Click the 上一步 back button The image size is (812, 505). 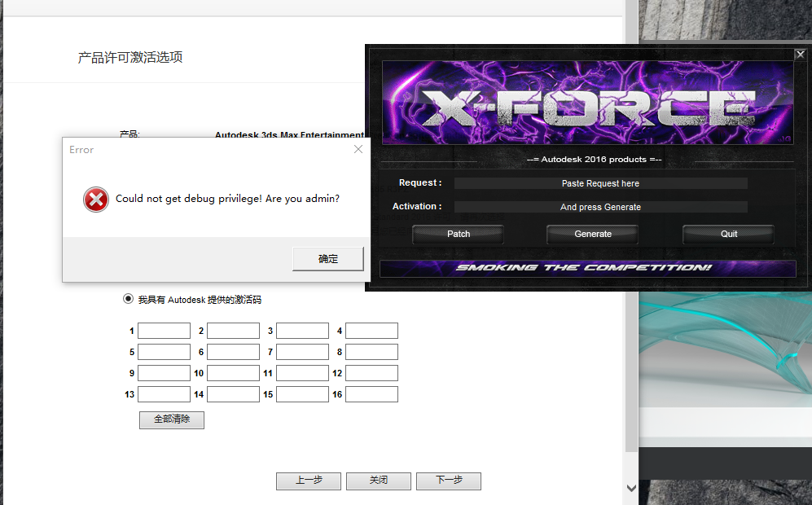point(309,481)
